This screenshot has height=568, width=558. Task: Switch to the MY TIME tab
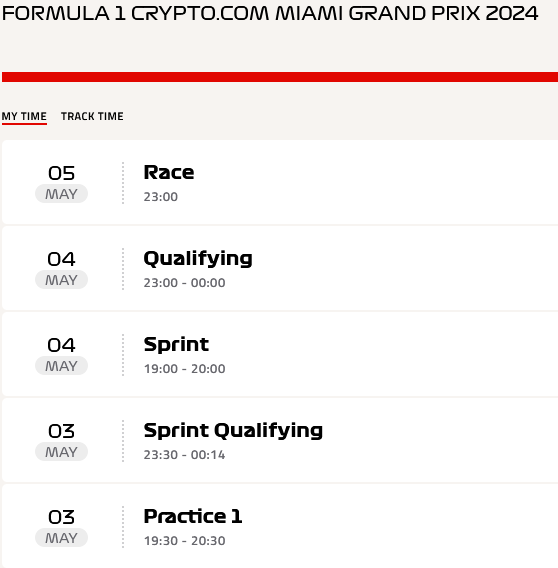(x=24, y=116)
